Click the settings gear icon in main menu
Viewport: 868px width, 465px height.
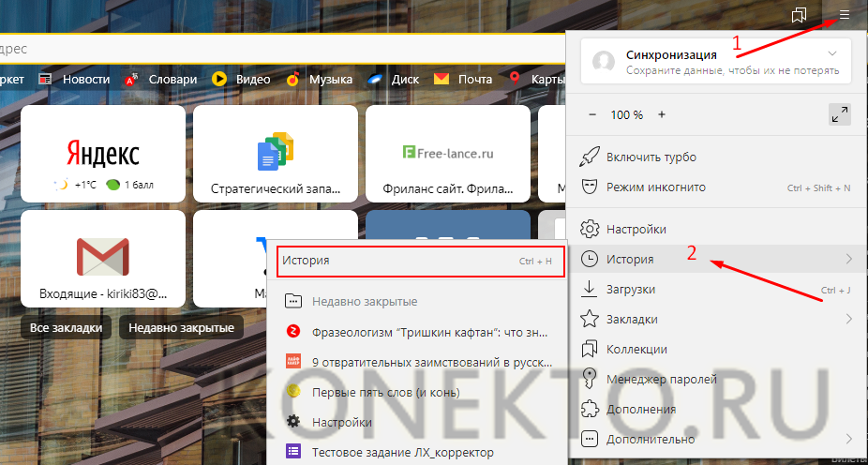pyautogui.click(x=591, y=229)
